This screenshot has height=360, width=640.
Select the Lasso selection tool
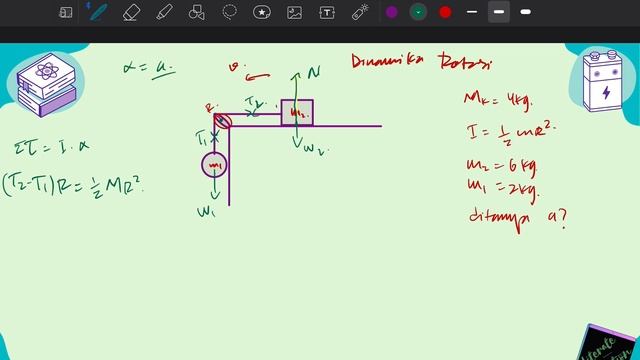pos(229,12)
